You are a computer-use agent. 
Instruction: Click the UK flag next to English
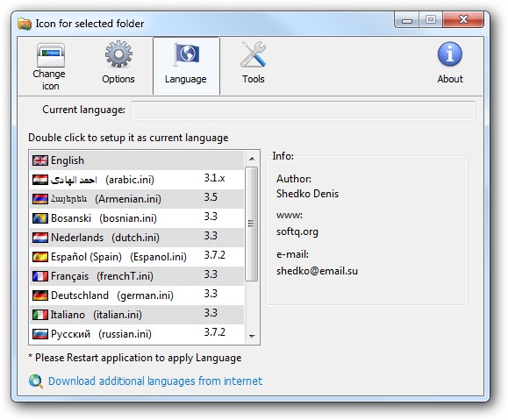pyautogui.click(x=40, y=160)
